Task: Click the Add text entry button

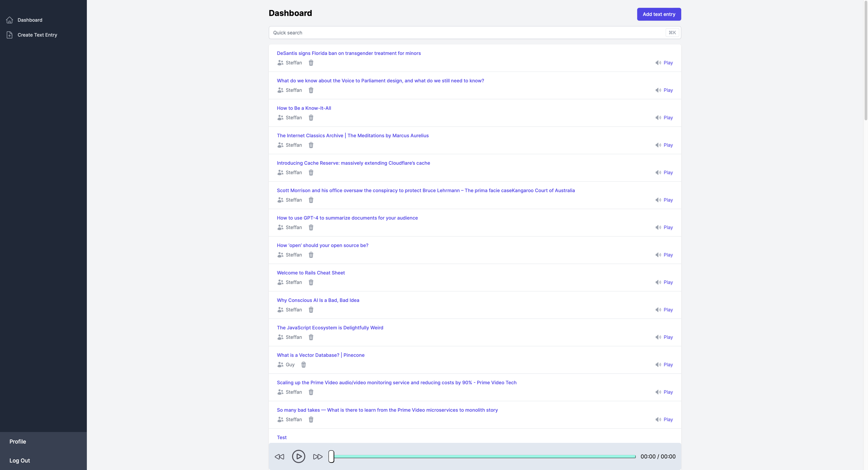Action: (x=659, y=14)
